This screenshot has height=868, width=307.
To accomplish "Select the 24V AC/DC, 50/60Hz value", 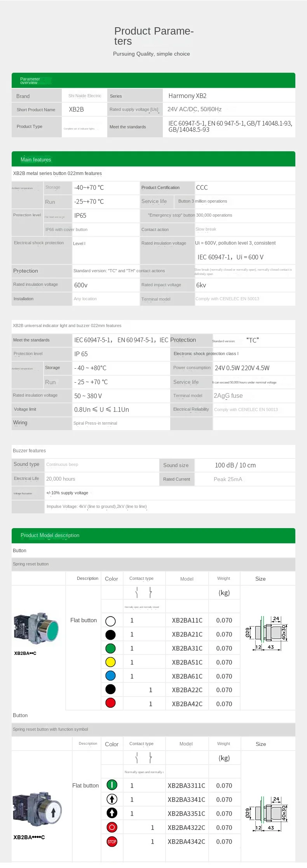I will (194, 109).
